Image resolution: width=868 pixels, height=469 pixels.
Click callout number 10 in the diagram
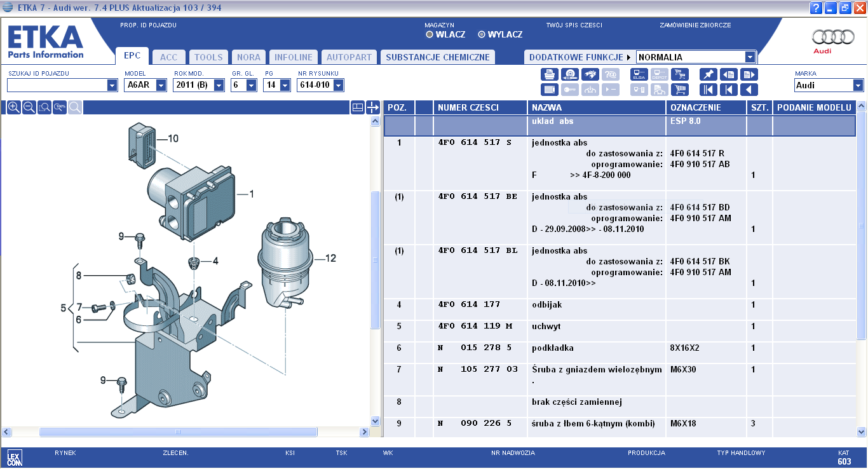point(173,139)
